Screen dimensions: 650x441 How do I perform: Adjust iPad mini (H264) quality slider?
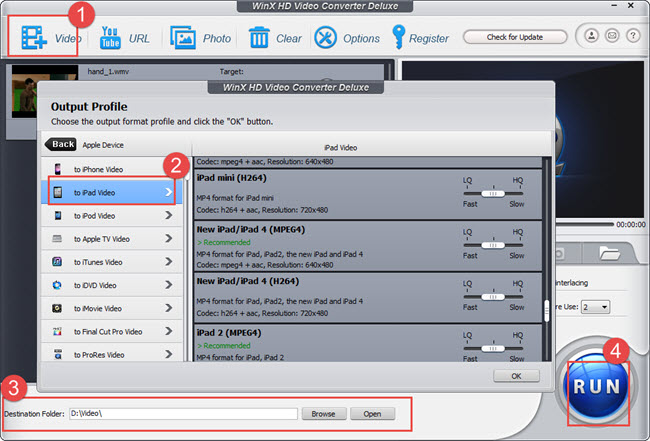pyautogui.click(x=493, y=194)
